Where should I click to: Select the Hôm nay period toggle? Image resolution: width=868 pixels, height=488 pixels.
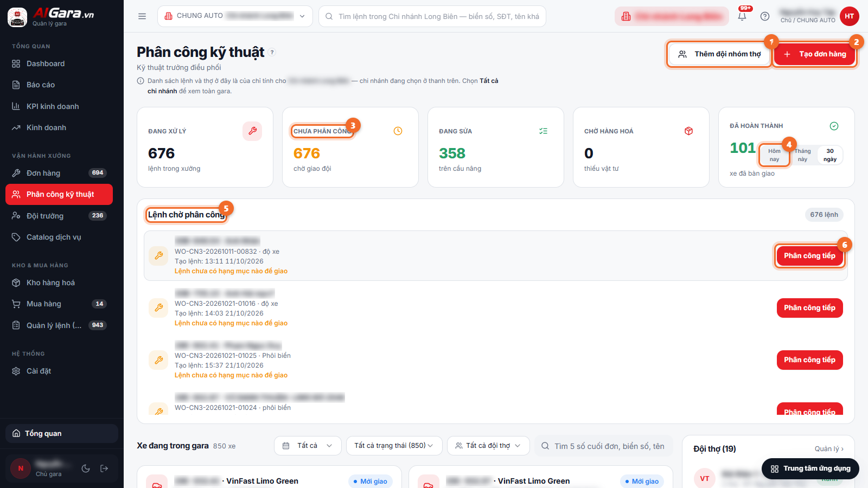(774, 155)
